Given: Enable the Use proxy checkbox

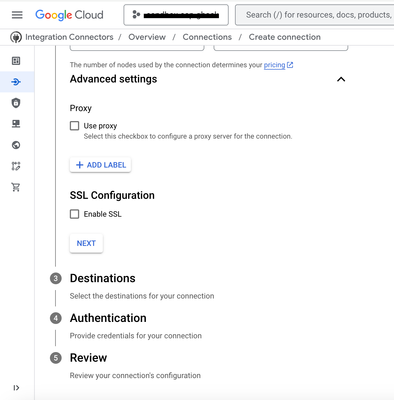Looking at the screenshot, I should point(74,126).
